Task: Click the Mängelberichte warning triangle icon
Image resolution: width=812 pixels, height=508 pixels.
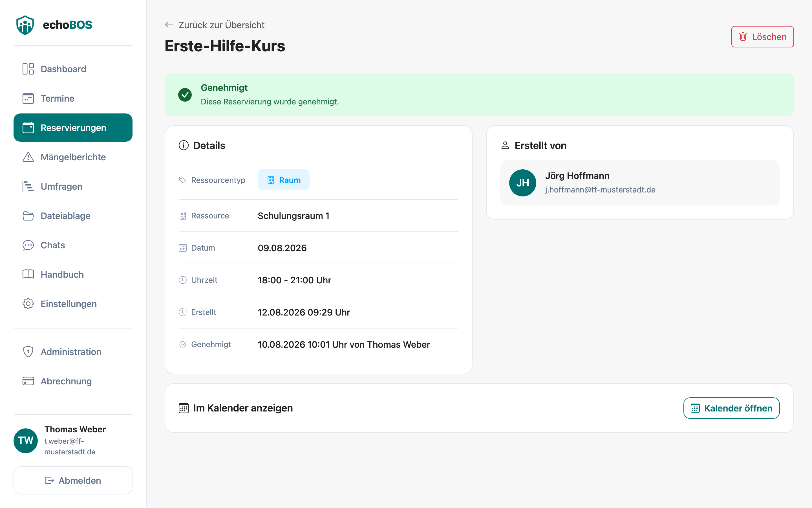Action: click(x=28, y=157)
